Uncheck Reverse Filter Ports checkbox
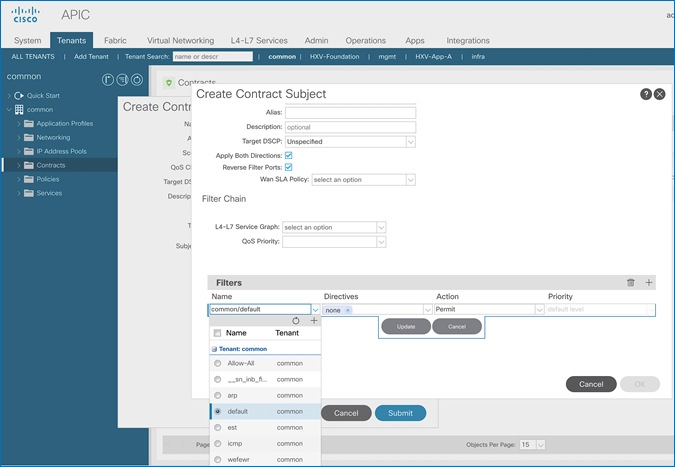This screenshot has width=675, height=467. (289, 167)
